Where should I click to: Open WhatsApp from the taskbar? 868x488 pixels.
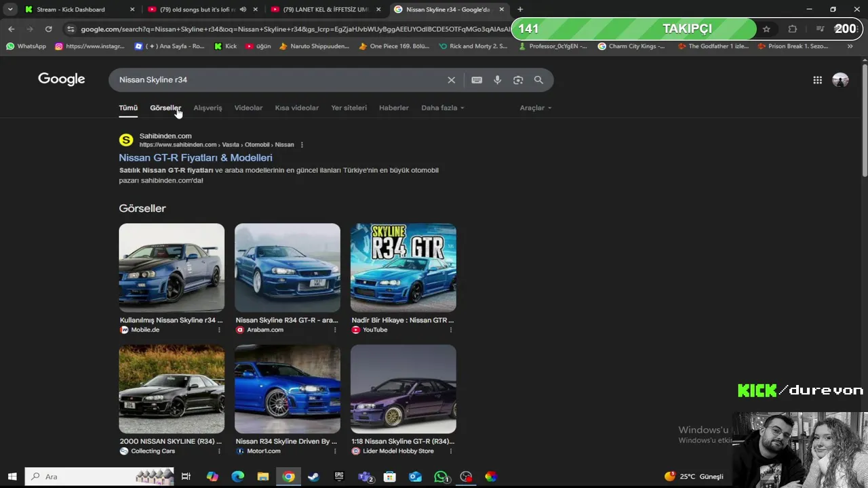tap(441, 476)
